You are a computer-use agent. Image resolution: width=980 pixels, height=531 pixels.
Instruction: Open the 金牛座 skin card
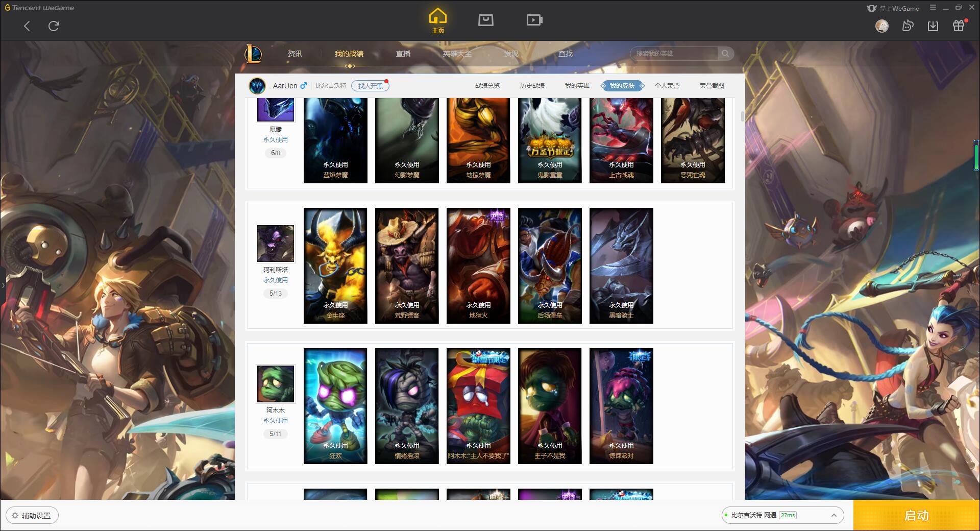point(335,265)
